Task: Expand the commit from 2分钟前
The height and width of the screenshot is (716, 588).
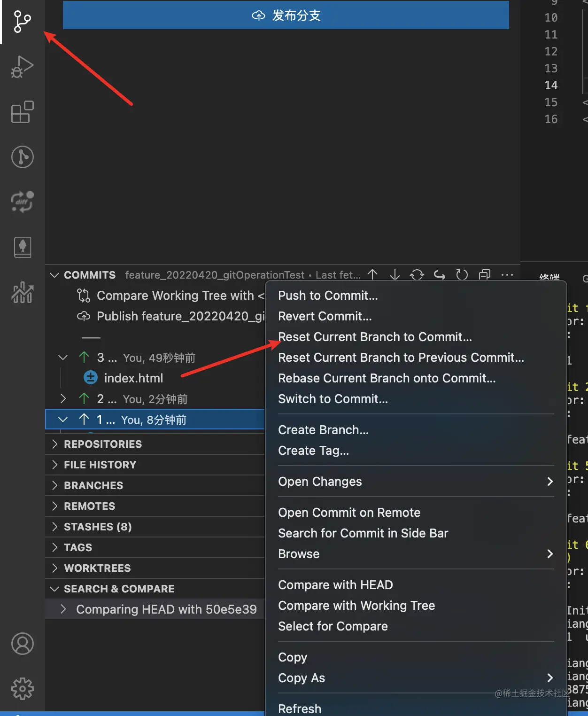Action: tap(63, 399)
